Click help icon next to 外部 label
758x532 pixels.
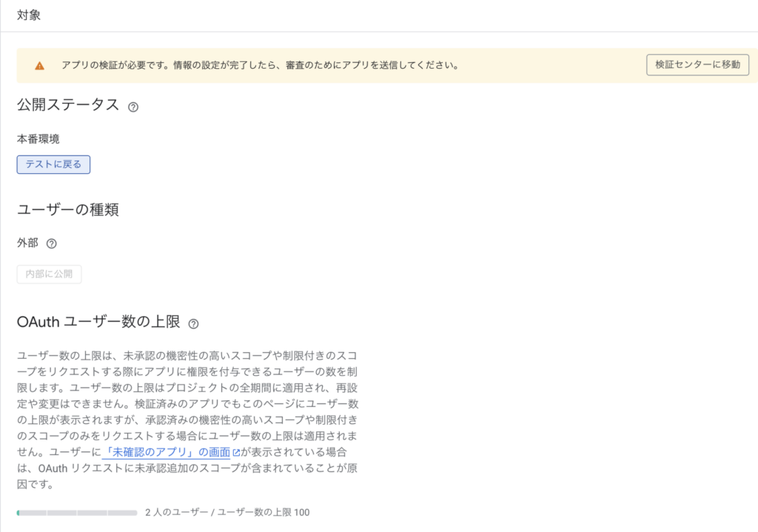(x=52, y=243)
